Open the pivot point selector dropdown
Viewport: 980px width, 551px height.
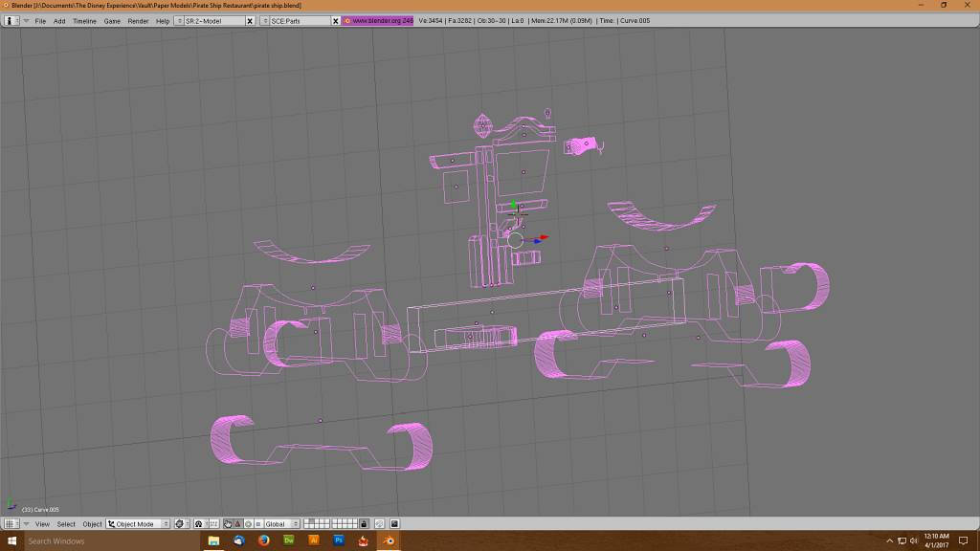coord(200,524)
